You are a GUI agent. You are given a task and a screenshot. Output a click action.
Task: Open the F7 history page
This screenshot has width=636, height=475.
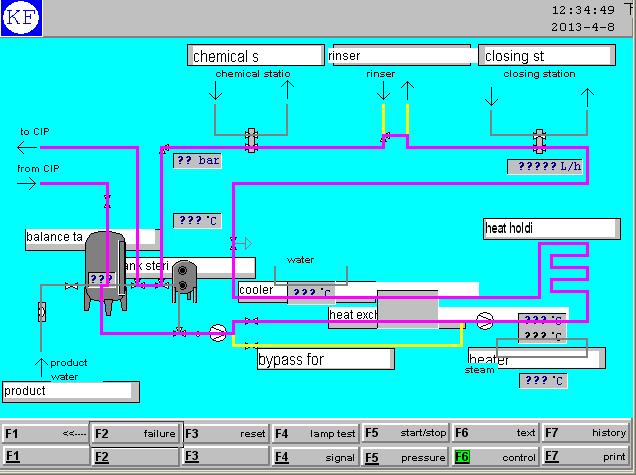point(585,433)
